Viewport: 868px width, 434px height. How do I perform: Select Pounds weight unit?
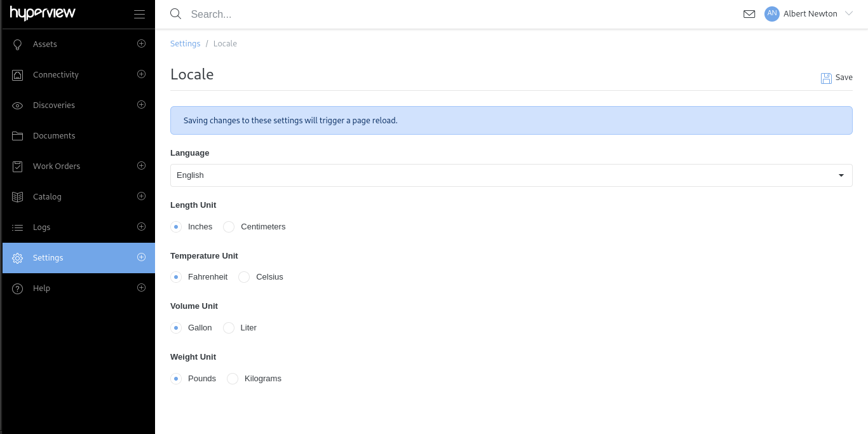coord(176,379)
